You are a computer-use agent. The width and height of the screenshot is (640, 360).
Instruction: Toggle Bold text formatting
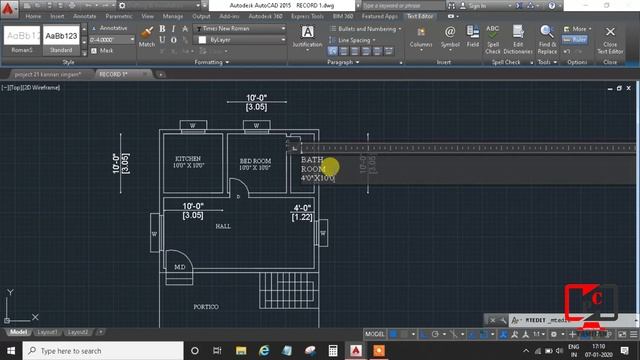coord(162,29)
